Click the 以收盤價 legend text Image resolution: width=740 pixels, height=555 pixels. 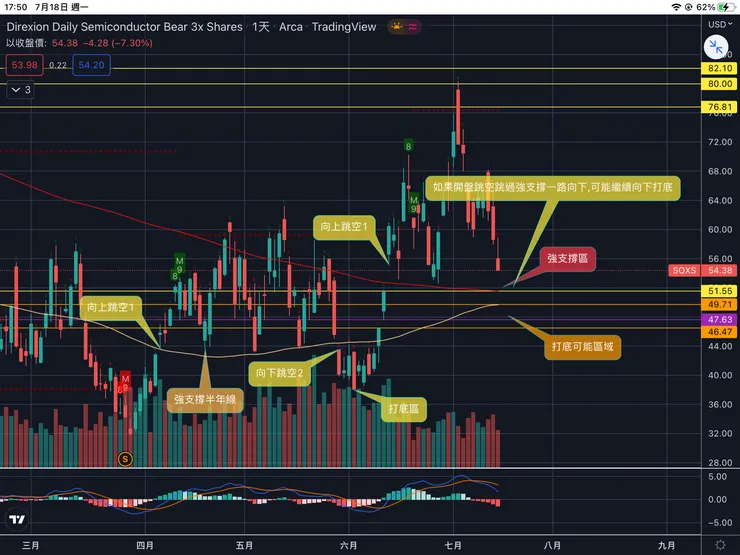pos(26,43)
